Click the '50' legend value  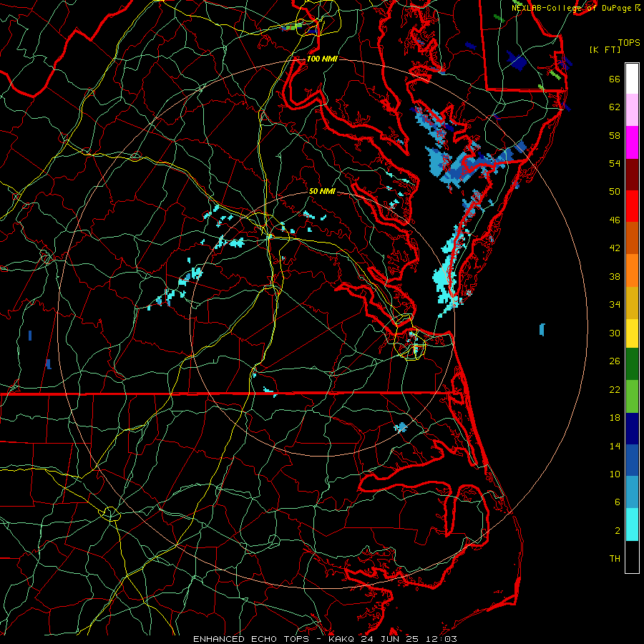tap(615, 192)
